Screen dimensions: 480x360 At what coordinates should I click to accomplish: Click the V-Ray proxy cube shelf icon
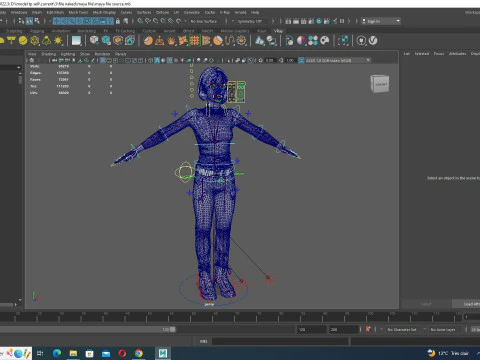[94, 41]
